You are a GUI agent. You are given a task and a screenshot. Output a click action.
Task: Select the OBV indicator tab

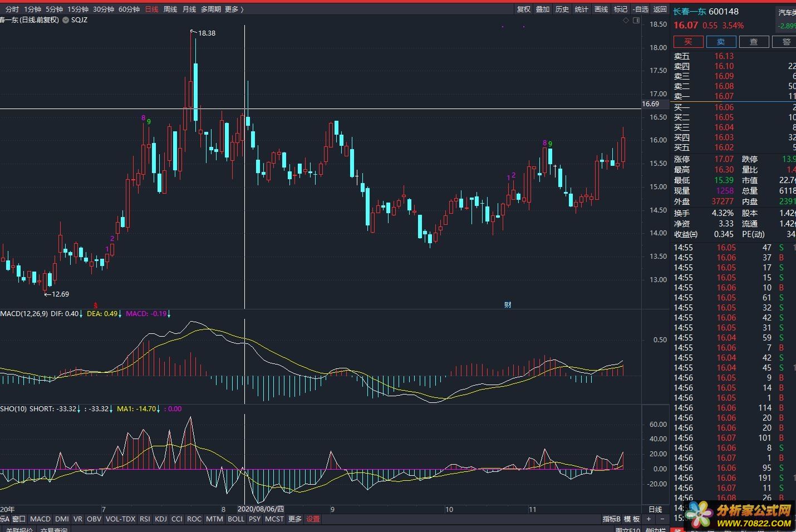tap(94, 519)
